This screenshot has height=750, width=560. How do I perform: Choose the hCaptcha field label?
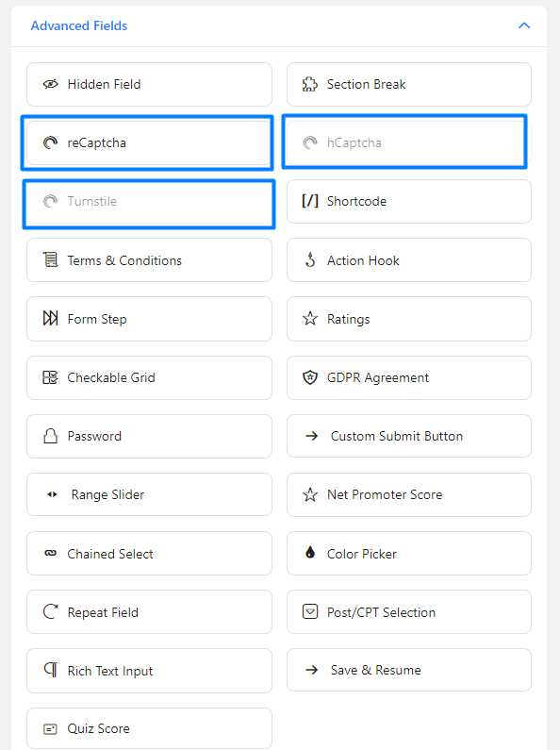coord(354,142)
